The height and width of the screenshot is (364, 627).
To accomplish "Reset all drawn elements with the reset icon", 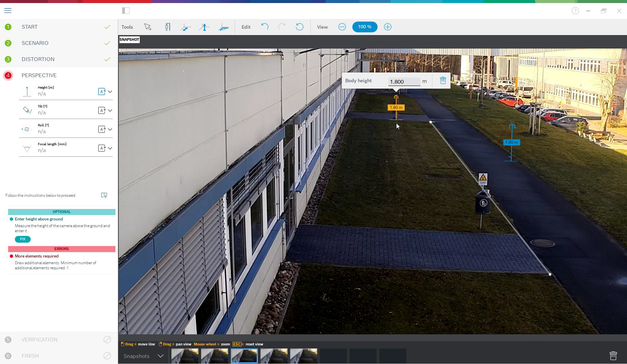I will tap(299, 27).
